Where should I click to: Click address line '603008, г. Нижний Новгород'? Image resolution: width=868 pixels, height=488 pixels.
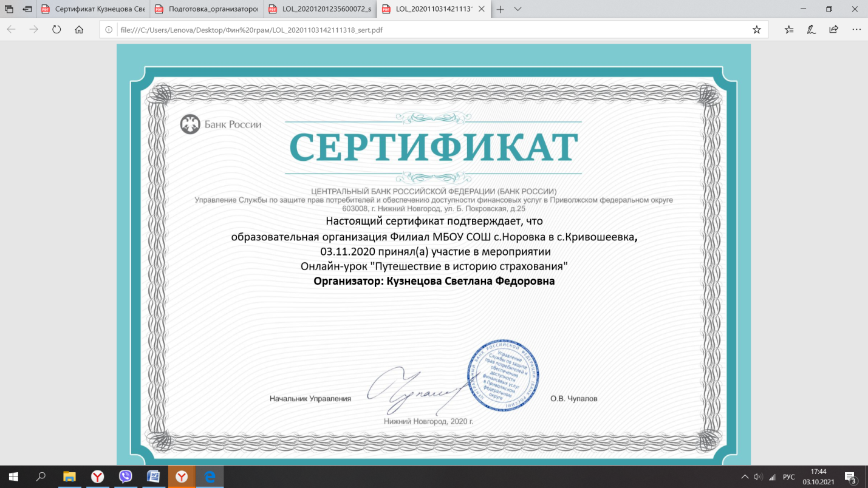pos(434,209)
